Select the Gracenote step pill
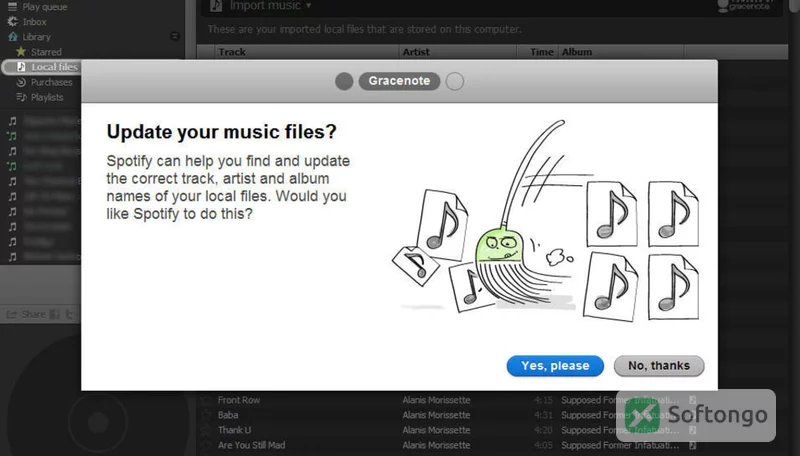 point(399,81)
